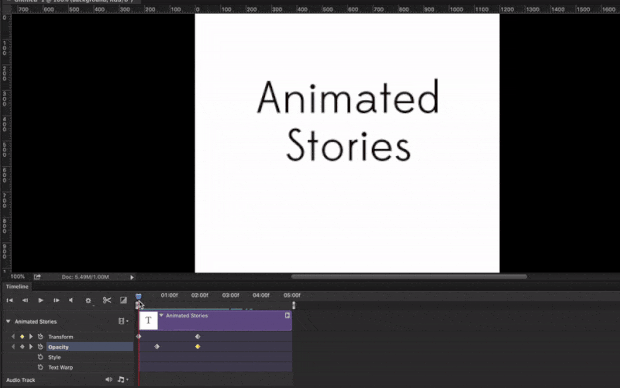Go to first frame of timeline

(9, 301)
